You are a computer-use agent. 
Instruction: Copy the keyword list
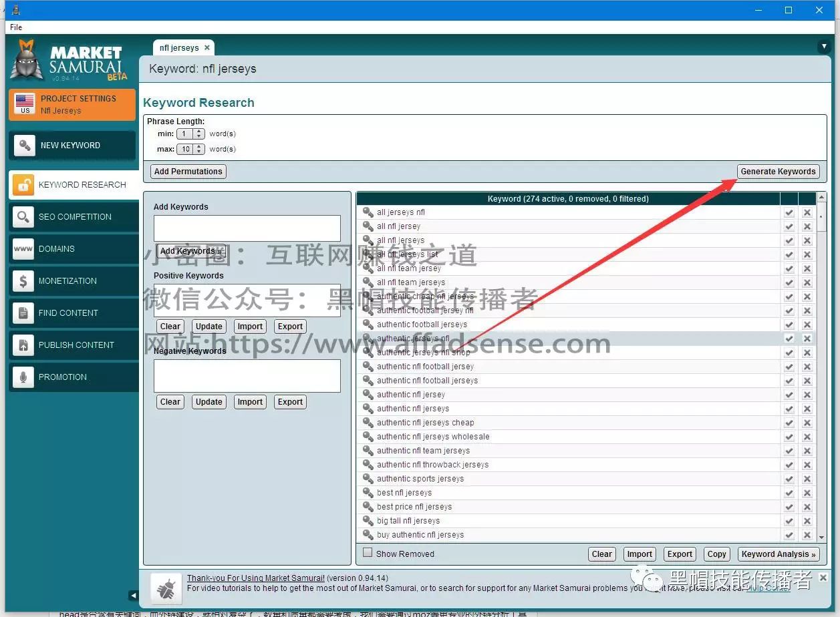(717, 554)
